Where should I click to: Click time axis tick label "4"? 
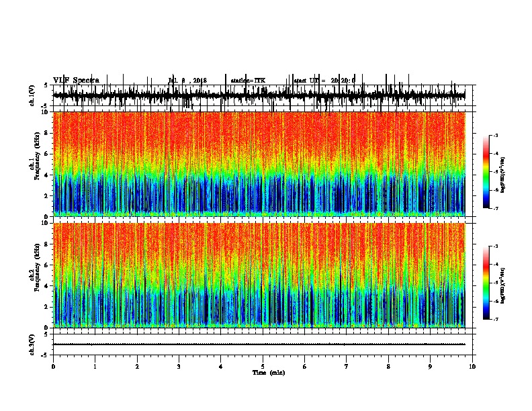[221, 367]
